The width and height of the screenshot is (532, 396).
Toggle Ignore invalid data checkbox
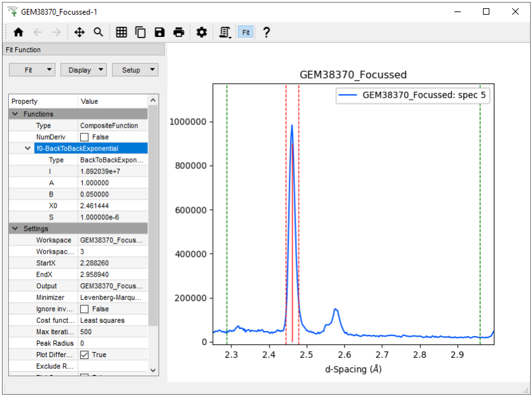[84, 309]
